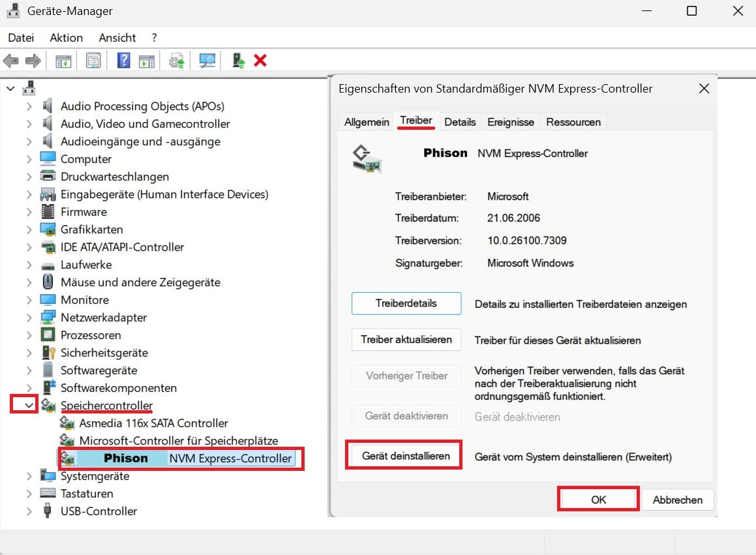Click the chip icon beside Firmware
This screenshot has height=555, width=756.
tap(48, 211)
